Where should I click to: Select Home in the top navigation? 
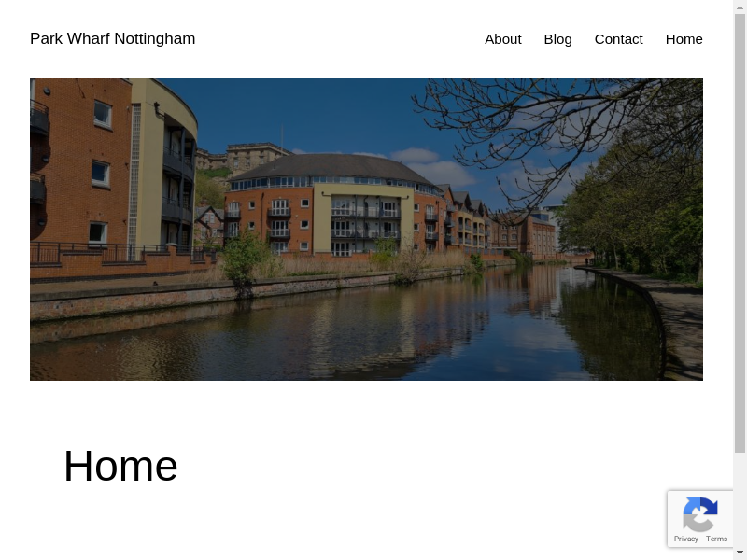684,39
